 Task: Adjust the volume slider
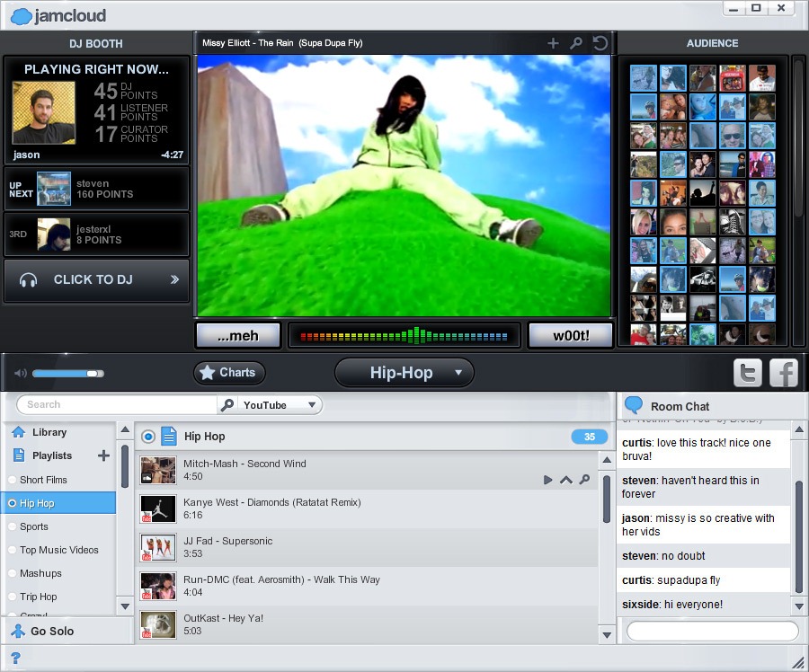click(x=68, y=374)
